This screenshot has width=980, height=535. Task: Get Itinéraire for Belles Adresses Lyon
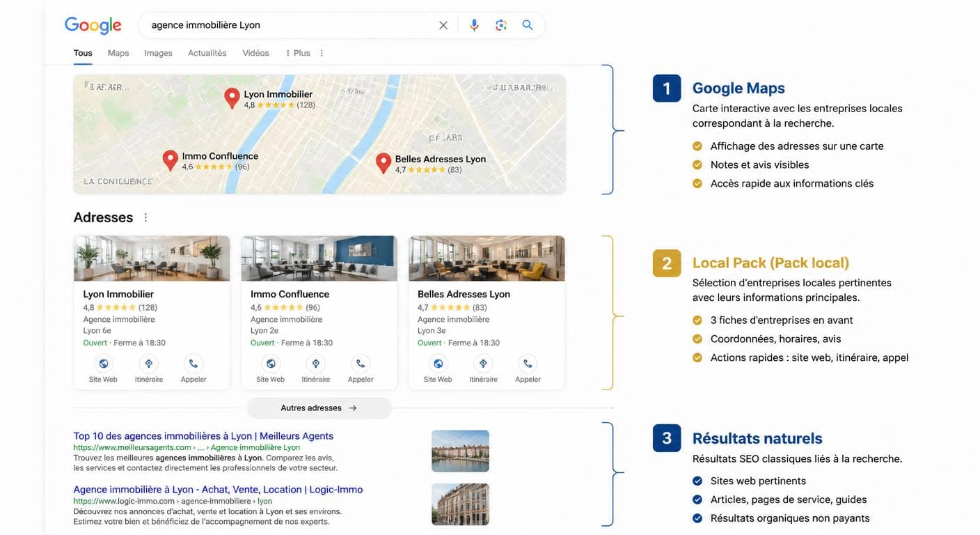483,364
